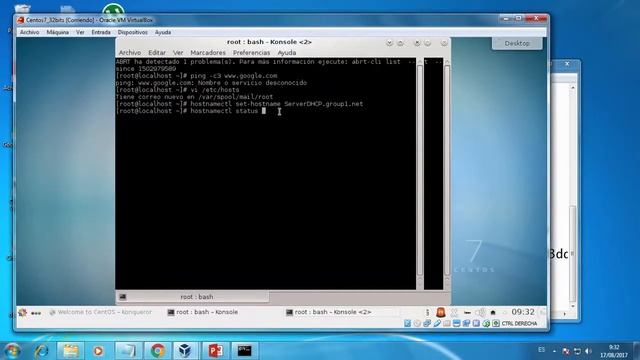Viewport: 640px width, 360px height.
Task: Open Windows Media Player on taskbar
Action: pos(98,351)
